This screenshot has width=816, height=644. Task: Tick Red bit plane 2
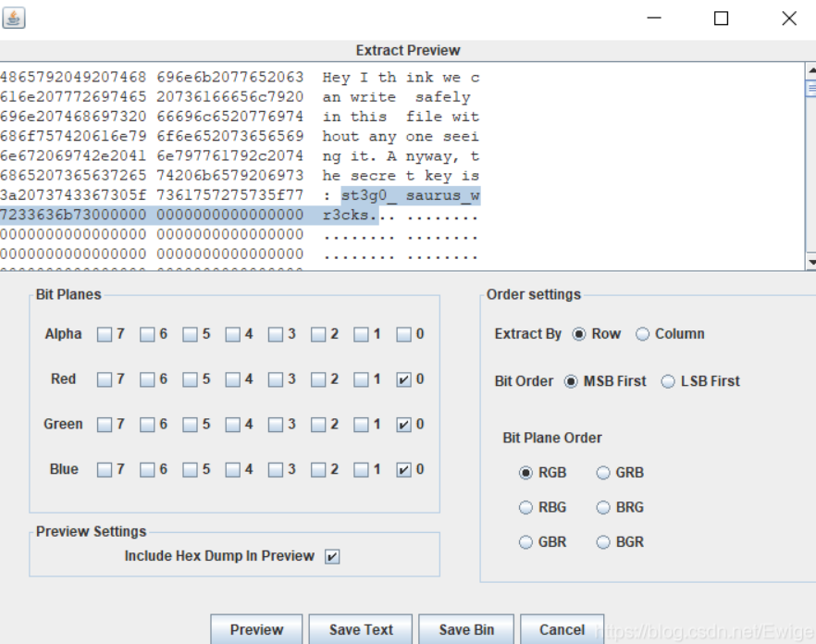point(318,379)
